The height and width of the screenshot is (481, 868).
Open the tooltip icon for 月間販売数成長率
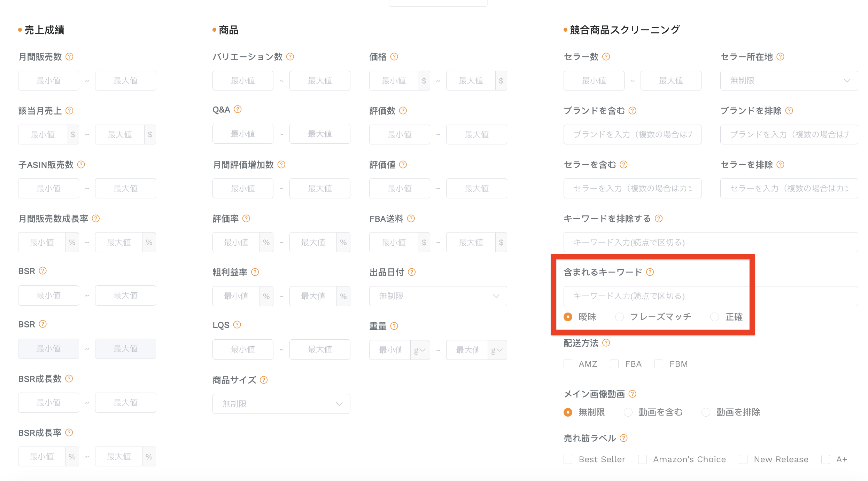tap(95, 218)
